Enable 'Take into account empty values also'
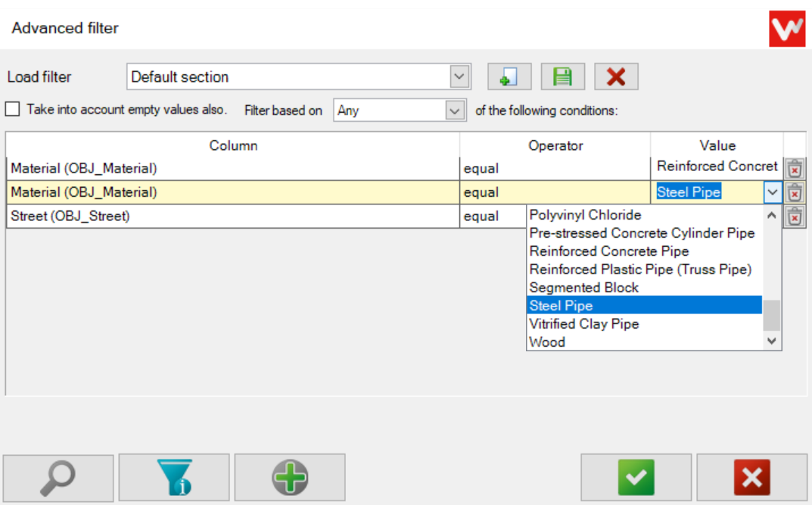 [12, 108]
